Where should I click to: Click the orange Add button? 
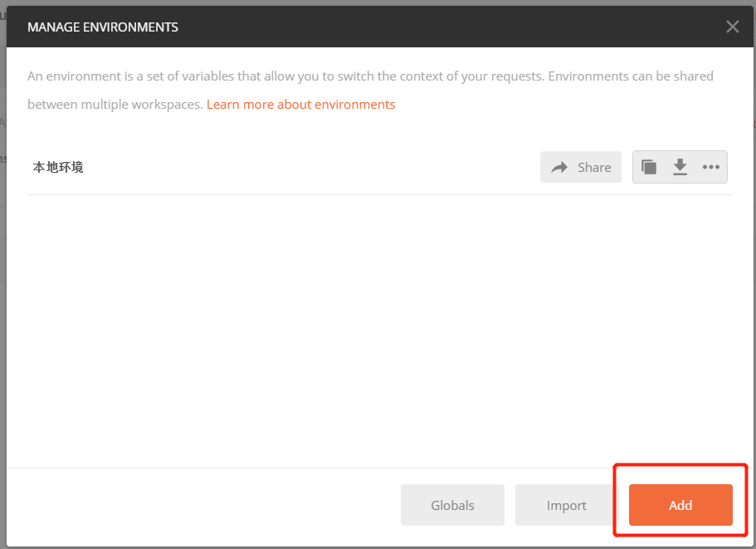click(x=680, y=505)
